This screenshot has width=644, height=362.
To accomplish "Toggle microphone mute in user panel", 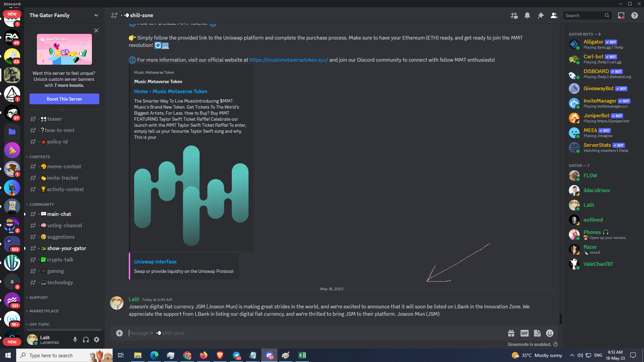I will [75, 340].
